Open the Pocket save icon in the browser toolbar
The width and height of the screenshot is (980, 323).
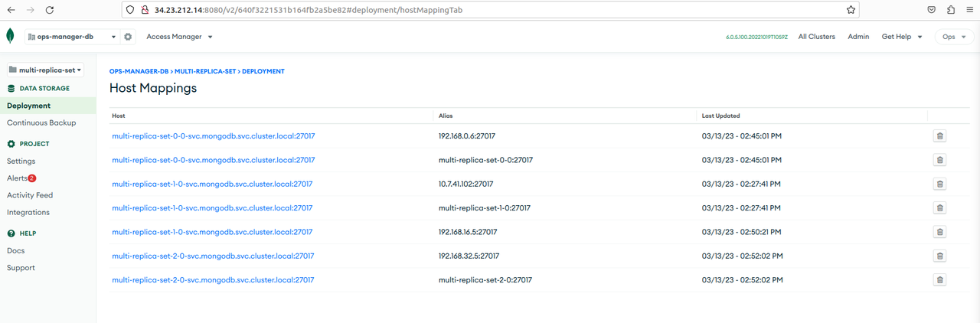932,10
